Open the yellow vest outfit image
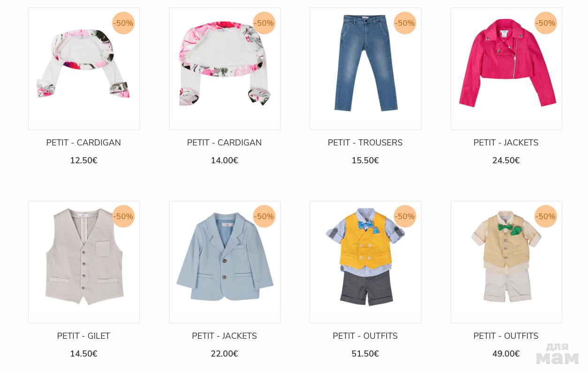This screenshot has height=373, width=588. [x=366, y=262]
